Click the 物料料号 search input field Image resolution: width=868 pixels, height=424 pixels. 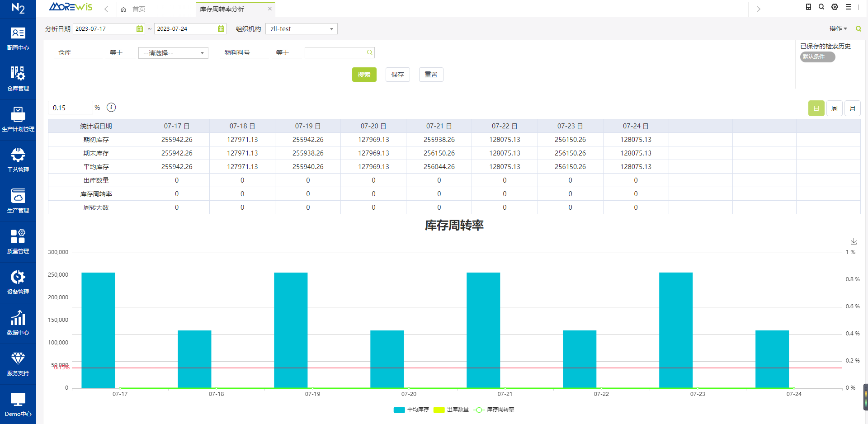335,53
